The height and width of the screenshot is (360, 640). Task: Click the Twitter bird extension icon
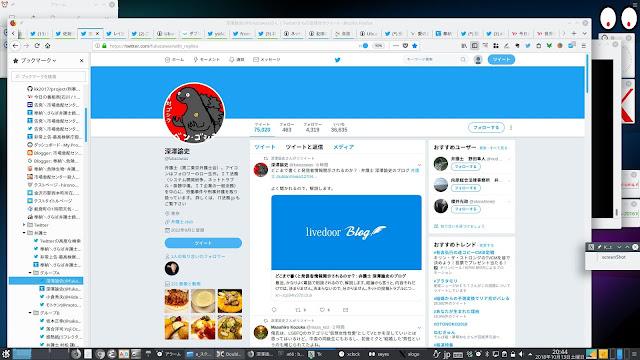tap(528, 46)
